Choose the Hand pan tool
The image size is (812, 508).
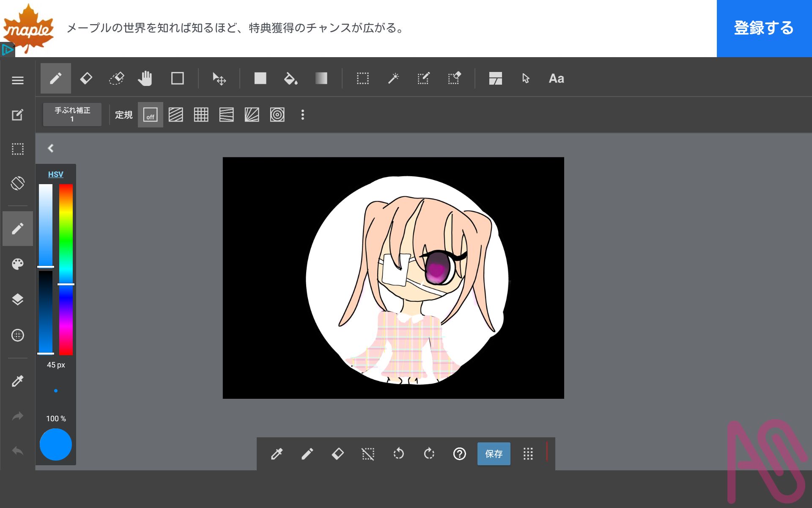coord(145,79)
